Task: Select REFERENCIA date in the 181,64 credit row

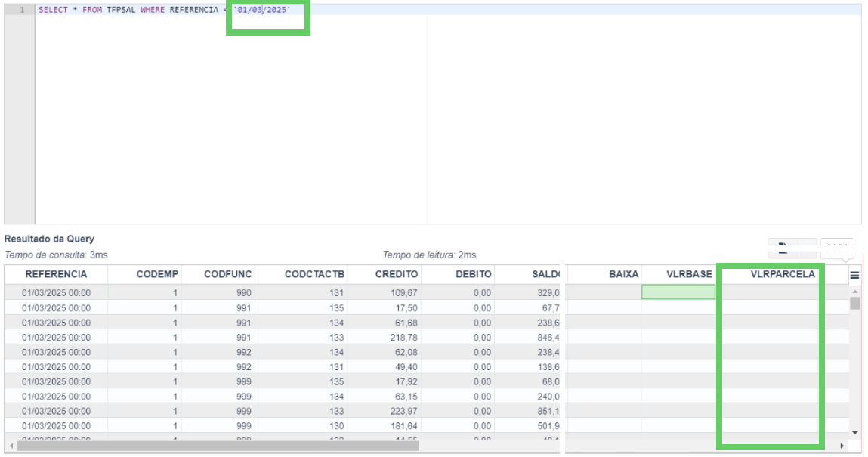Action: pyautogui.click(x=56, y=426)
